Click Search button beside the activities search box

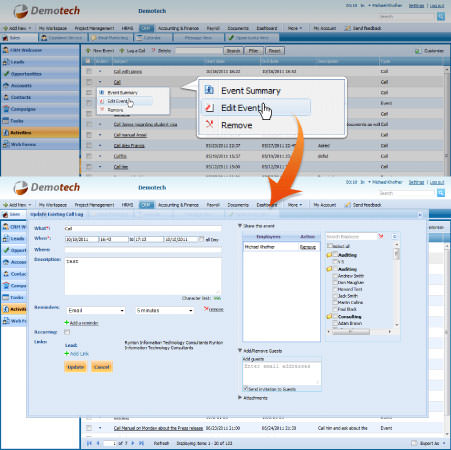coord(233,51)
